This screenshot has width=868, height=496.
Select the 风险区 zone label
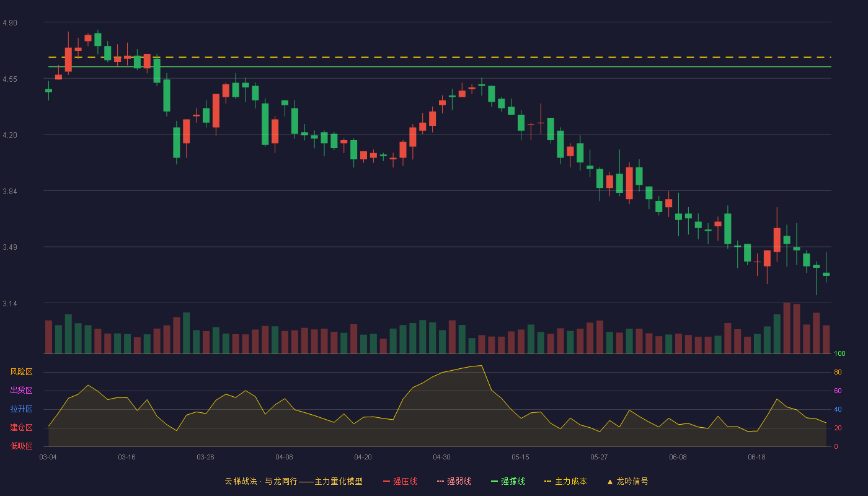(x=21, y=372)
